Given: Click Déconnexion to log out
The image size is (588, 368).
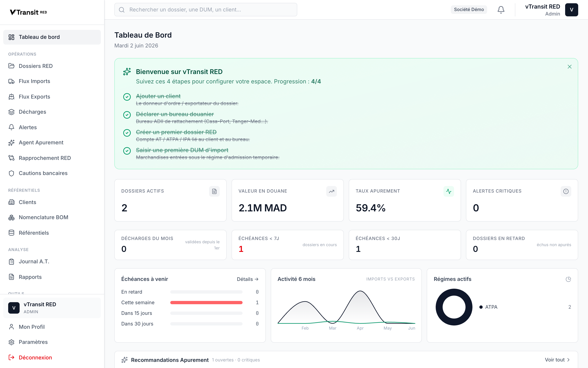Looking at the screenshot, I should click(x=52, y=358).
